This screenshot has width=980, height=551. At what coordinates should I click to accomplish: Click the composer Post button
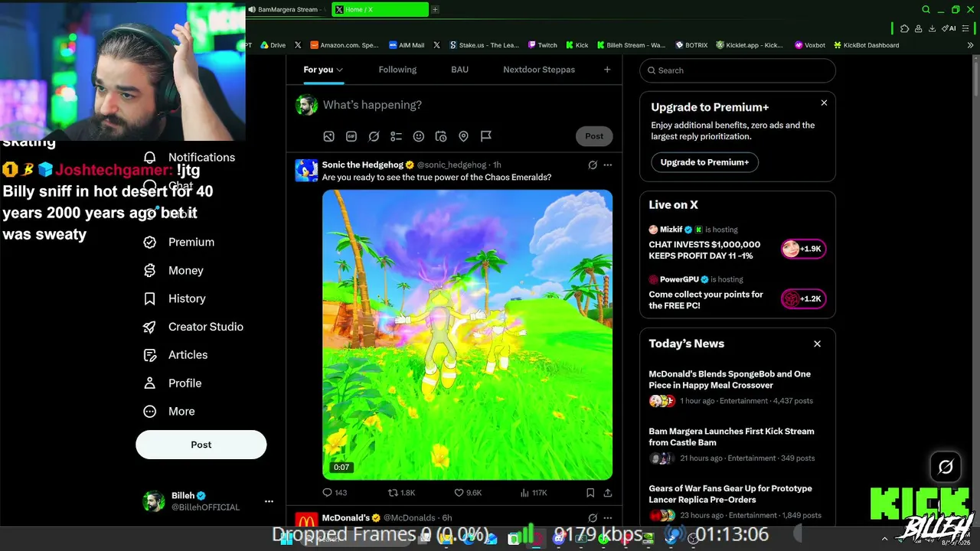click(594, 136)
